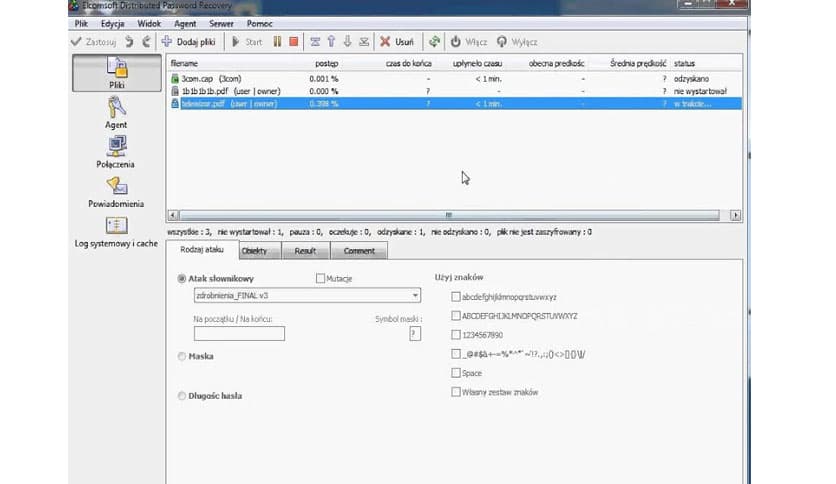Click the Usuń delete toolbar button
Image resolution: width=836 pixels, height=484 pixels.
(x=397, y=42)
